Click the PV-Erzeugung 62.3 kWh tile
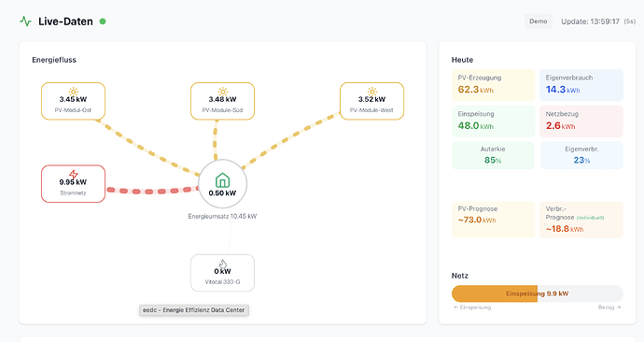This screenshot has height=342, width=644. tap(493, 85)
